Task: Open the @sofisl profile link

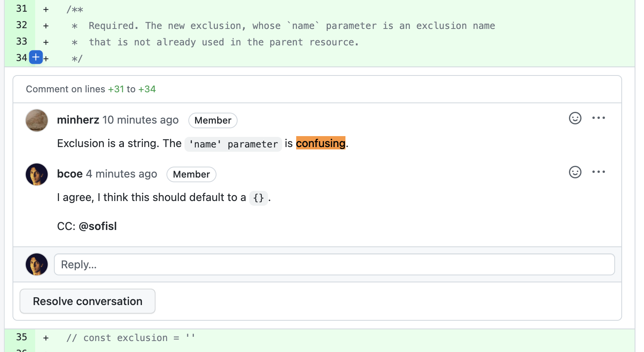Action: tap(98, 226)
